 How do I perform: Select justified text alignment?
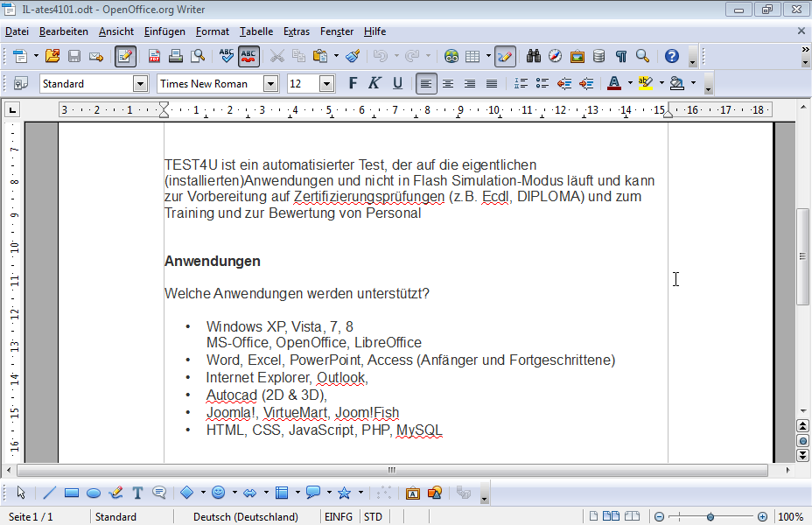pos(492,83)
